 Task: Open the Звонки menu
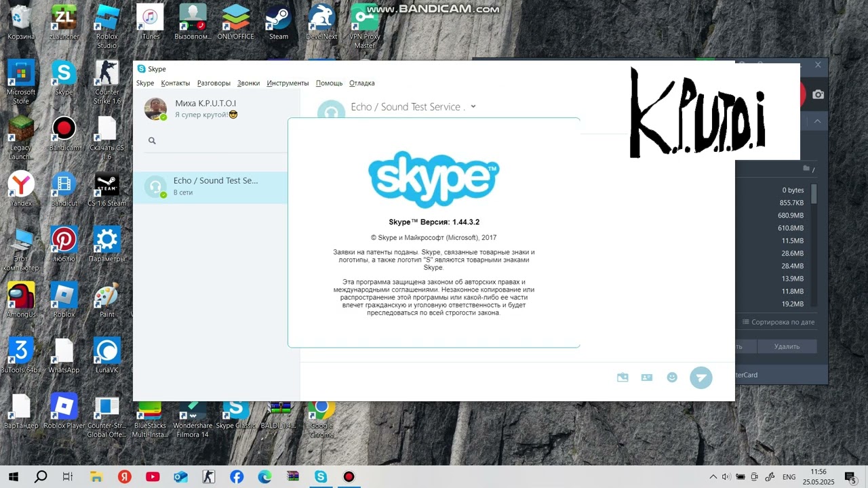click(248, 83)
